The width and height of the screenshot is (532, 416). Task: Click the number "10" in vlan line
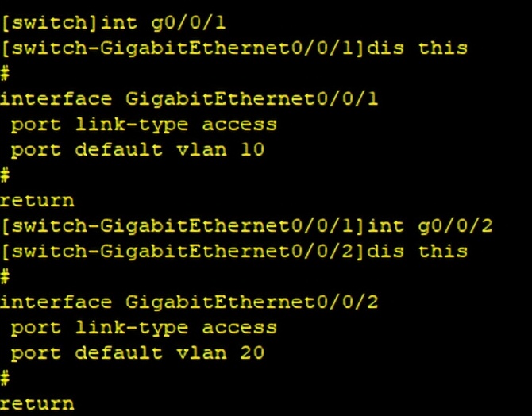tap(252, 150)
